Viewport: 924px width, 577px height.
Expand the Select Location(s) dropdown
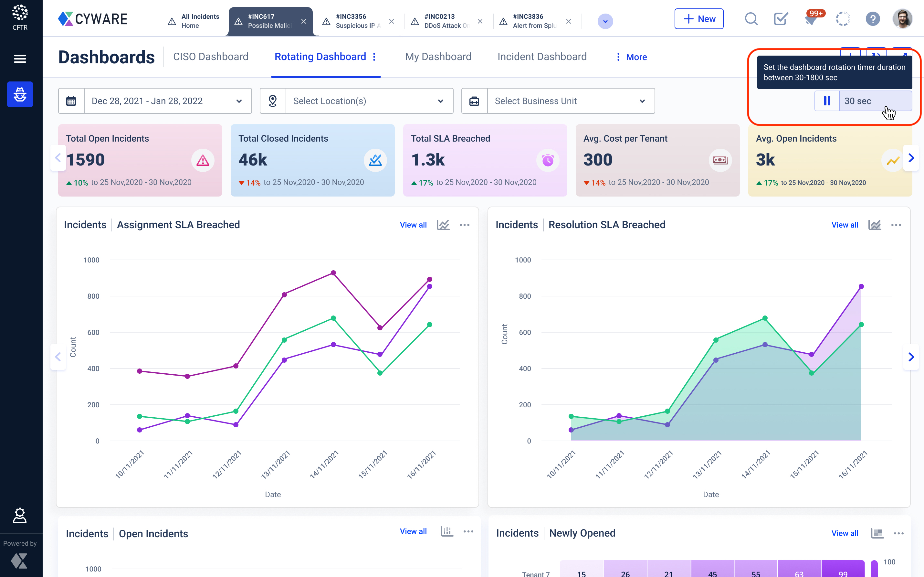440,101
